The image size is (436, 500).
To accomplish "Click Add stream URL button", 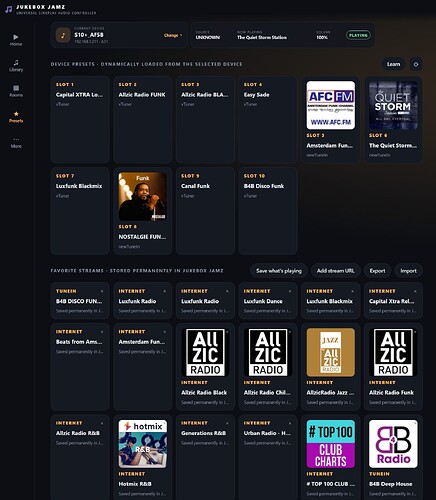I will [x=335, y=271].
